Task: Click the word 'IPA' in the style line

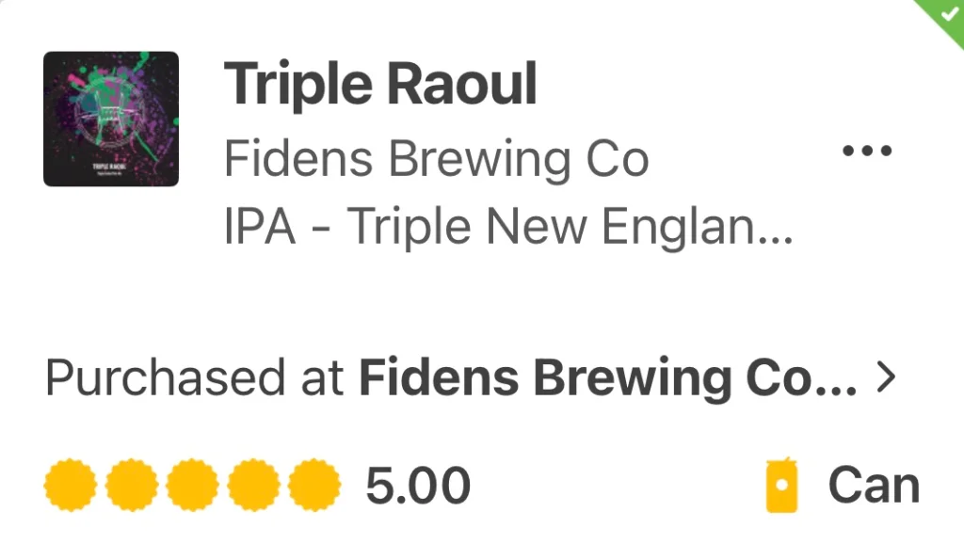Action: coord(261,227)
